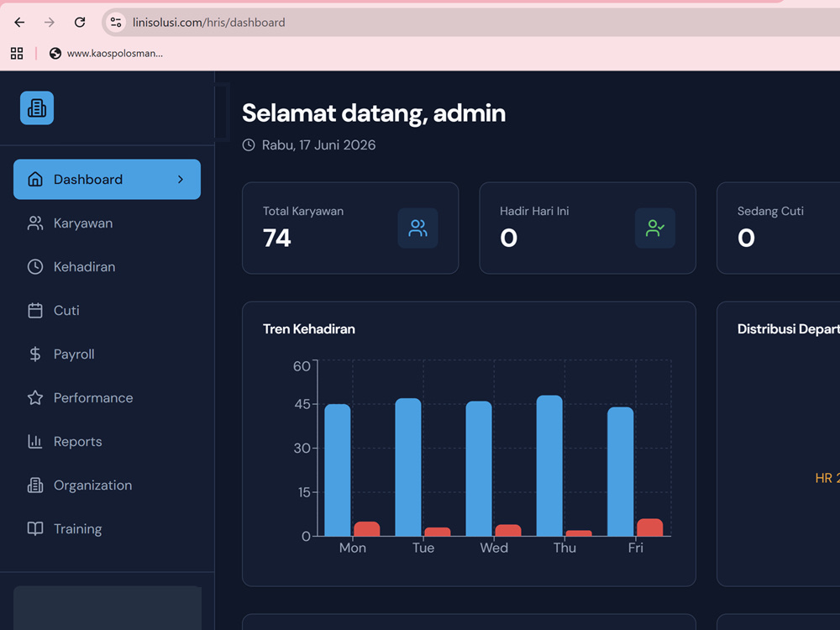
Task: Open the Payroll menu item
Action: click(108, 354)
